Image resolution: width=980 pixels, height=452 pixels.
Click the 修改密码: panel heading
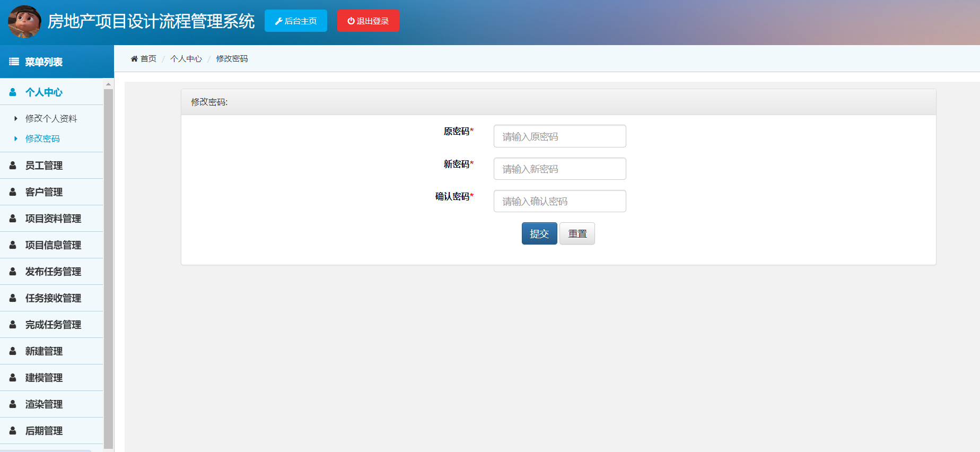point(209,102)
